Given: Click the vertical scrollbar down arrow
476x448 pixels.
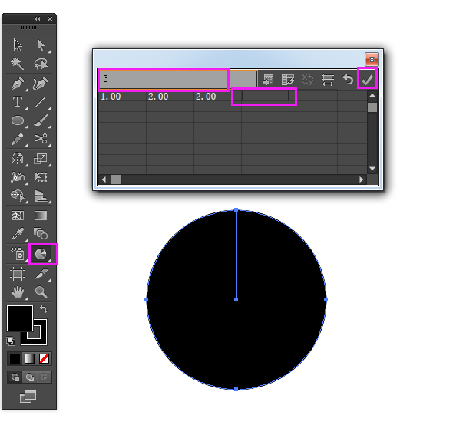Looking at the screenshot, I should (x=372, y=169).
